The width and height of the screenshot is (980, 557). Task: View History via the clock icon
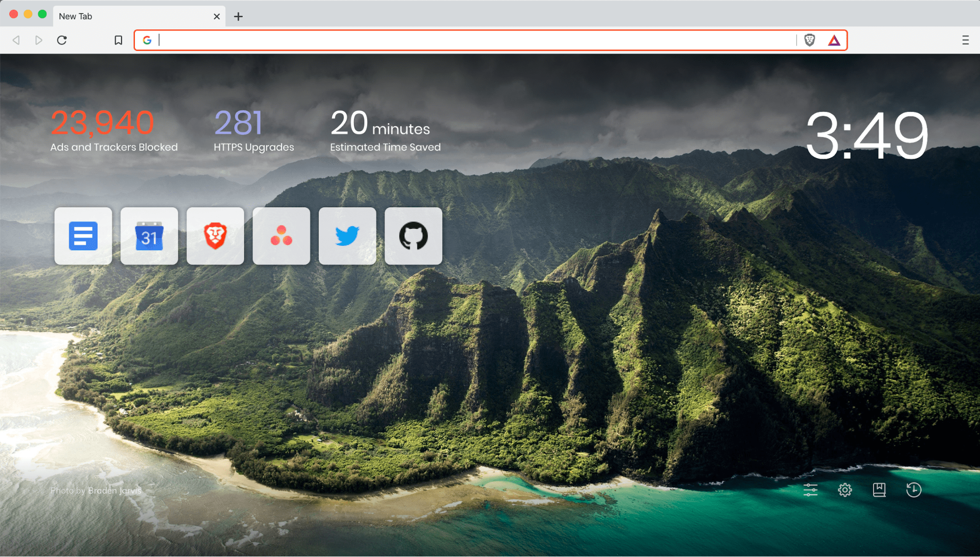(x=913, y=489)
